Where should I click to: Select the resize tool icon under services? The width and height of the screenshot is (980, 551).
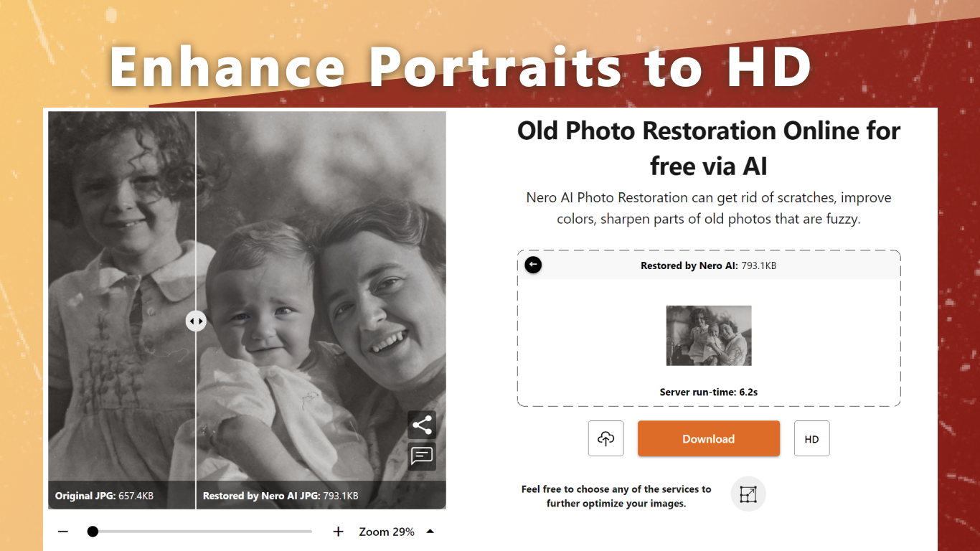748,494
